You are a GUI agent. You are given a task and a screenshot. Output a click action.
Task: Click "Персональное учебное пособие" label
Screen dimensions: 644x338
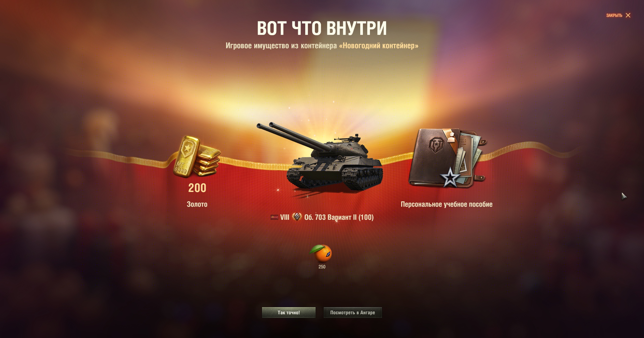[x=447, y=204]
